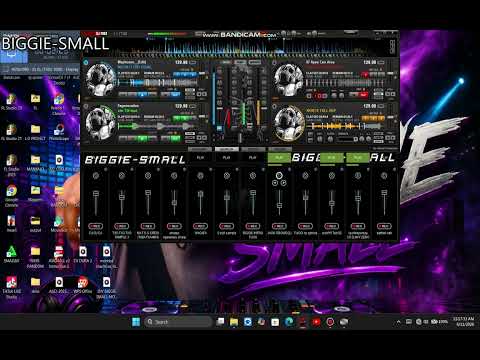Viewport: 480px width, 360px height.
Task: Click deck 1 BPM value 129.00
Action: pyautogui.click(x=182, y=62)
